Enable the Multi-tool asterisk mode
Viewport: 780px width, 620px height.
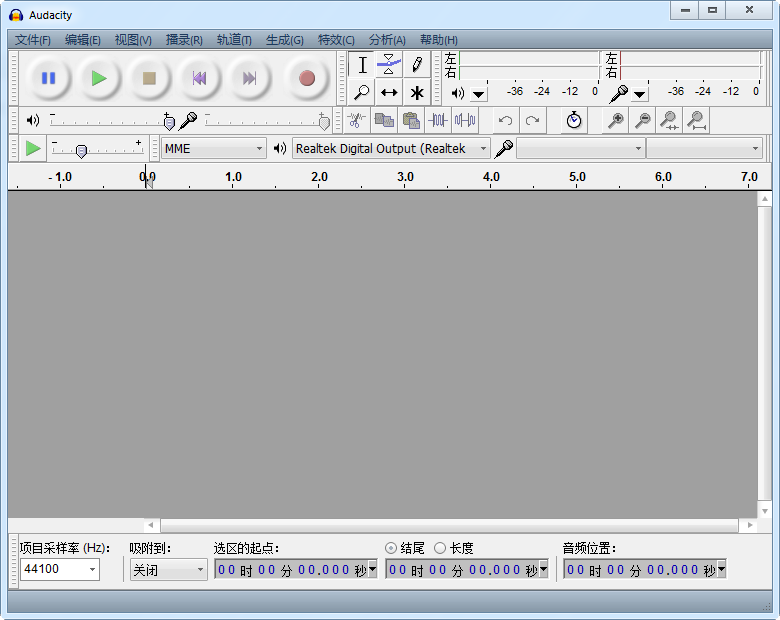click(x=417, y=93)
